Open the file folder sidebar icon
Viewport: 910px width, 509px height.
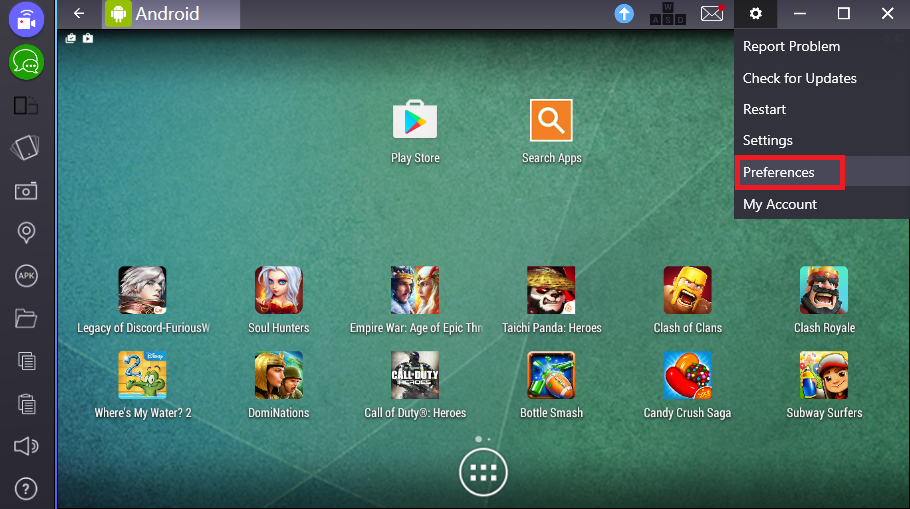pos(26,318)
